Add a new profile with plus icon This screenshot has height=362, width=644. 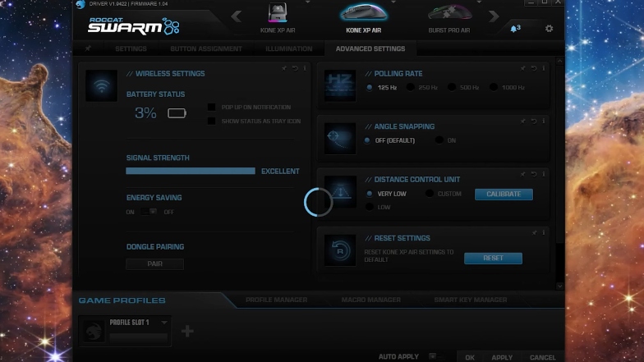click(x=187, y=331)
